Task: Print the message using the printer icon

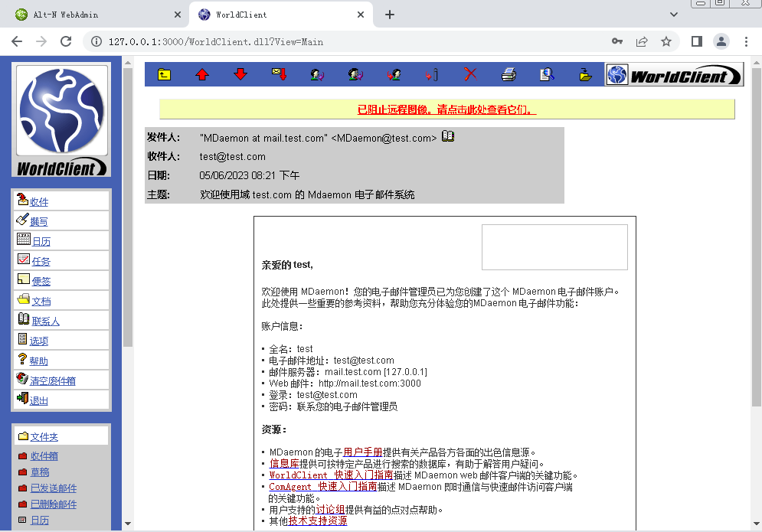Action: point(509,74)
